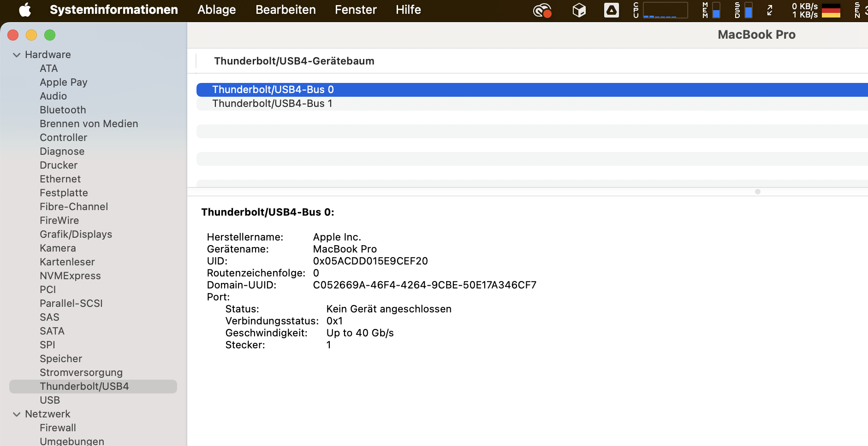Click the Verbindungsstatus value 0x1

335,321
